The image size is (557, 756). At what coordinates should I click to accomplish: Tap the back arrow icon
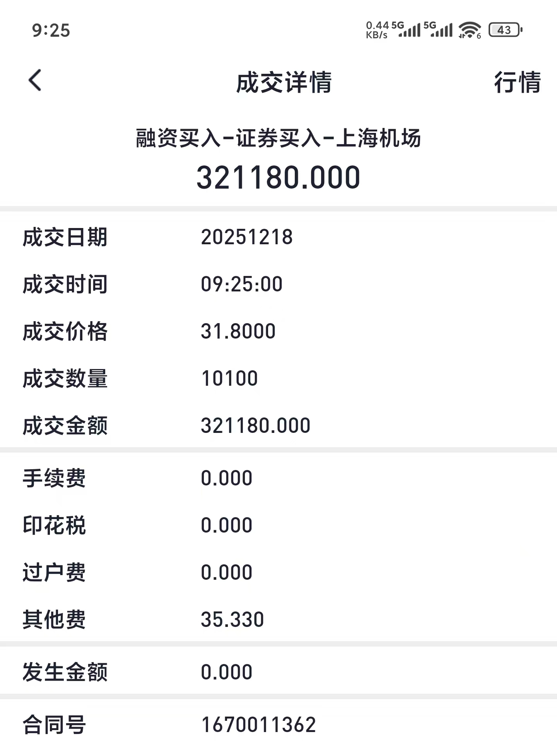[x=35, y=80]
